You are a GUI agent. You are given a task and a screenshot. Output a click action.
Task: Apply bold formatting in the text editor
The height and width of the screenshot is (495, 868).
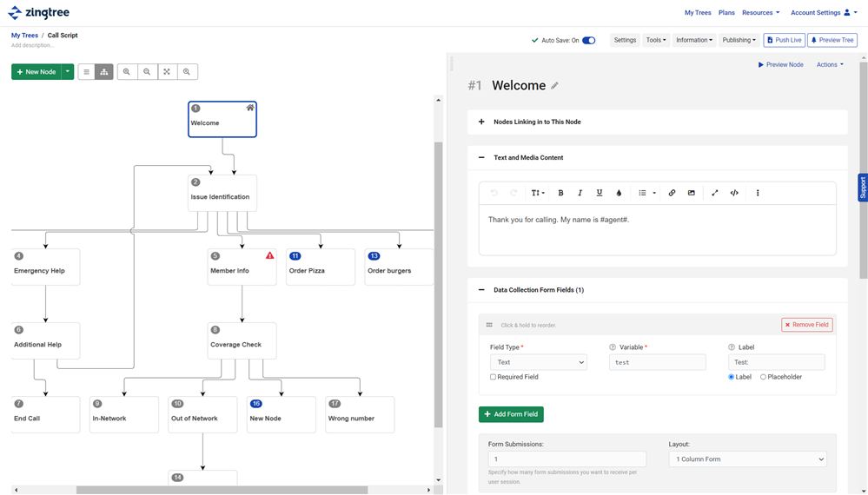(560, 193)
